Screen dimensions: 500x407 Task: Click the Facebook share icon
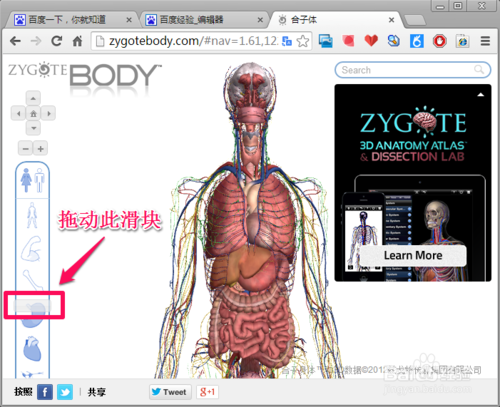[45, 392]
